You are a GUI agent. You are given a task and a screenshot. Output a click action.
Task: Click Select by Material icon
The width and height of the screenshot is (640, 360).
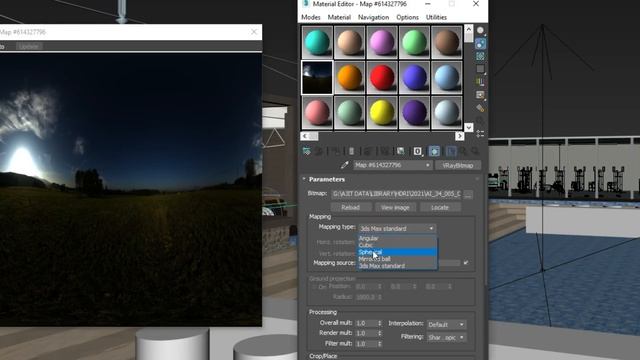coord(480,121)
